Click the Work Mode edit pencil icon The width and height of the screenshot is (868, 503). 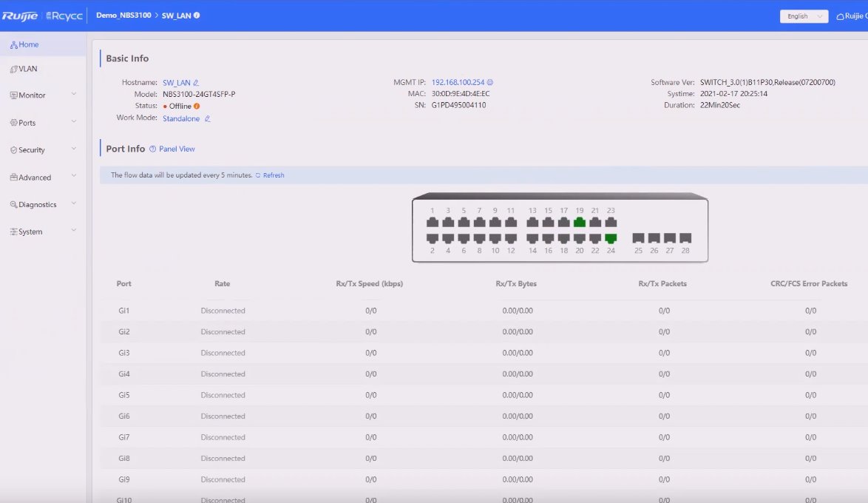tap(208, 118)
